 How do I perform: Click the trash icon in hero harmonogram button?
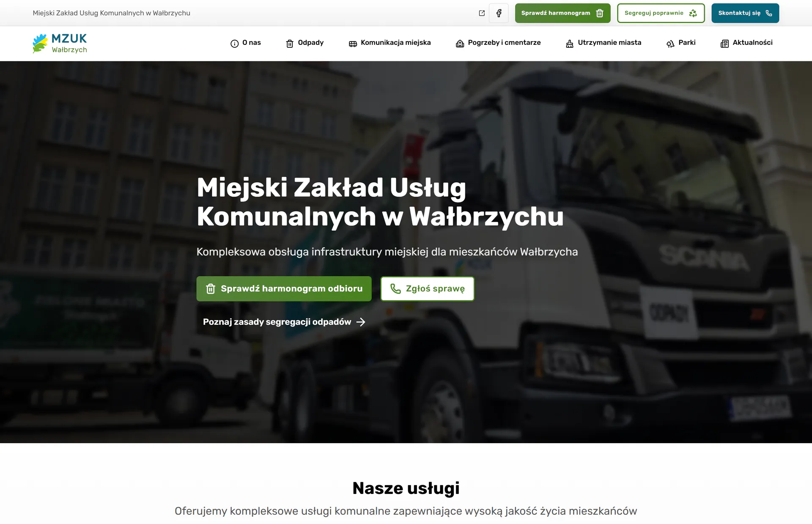(x=211, y=289)
